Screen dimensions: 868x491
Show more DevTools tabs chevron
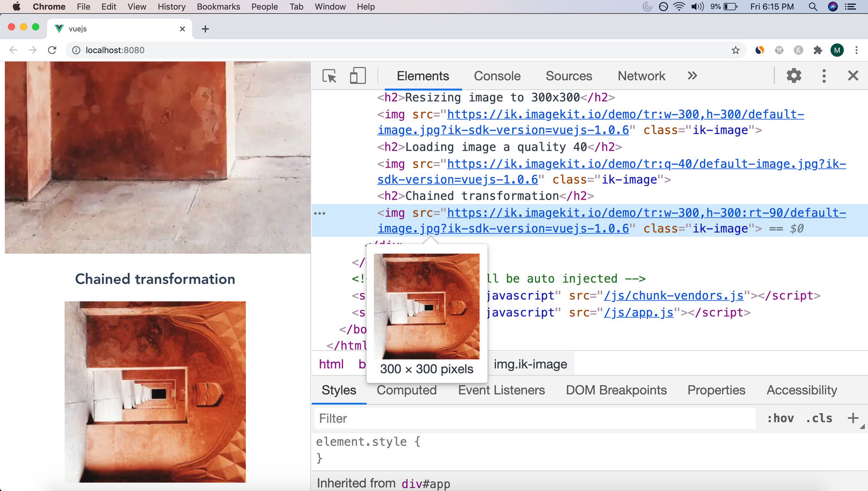pos(692,76)
